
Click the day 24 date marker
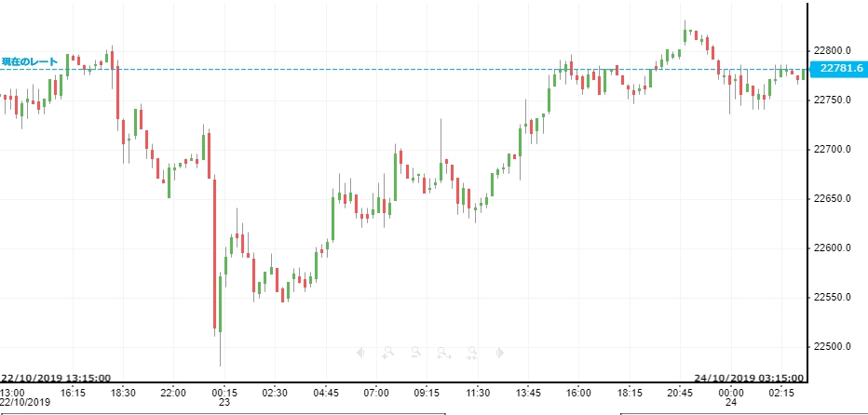click(731, 403)
